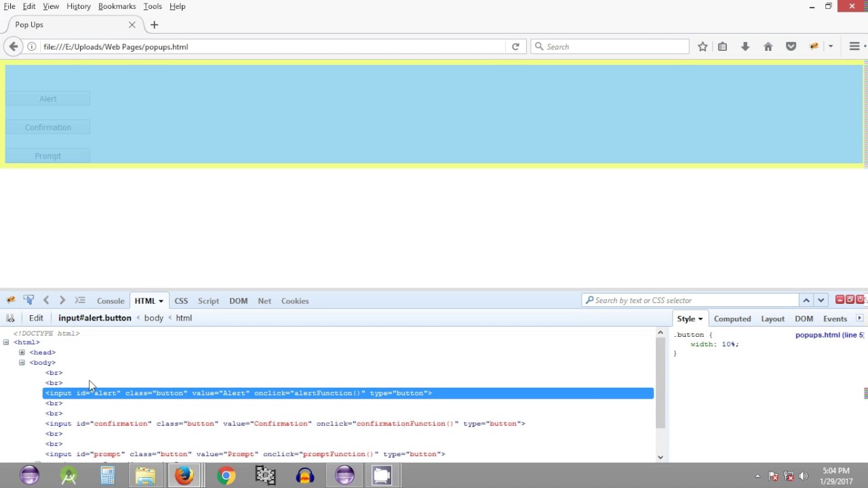
Task: Open the Help menu
Action: pos(177,6)
